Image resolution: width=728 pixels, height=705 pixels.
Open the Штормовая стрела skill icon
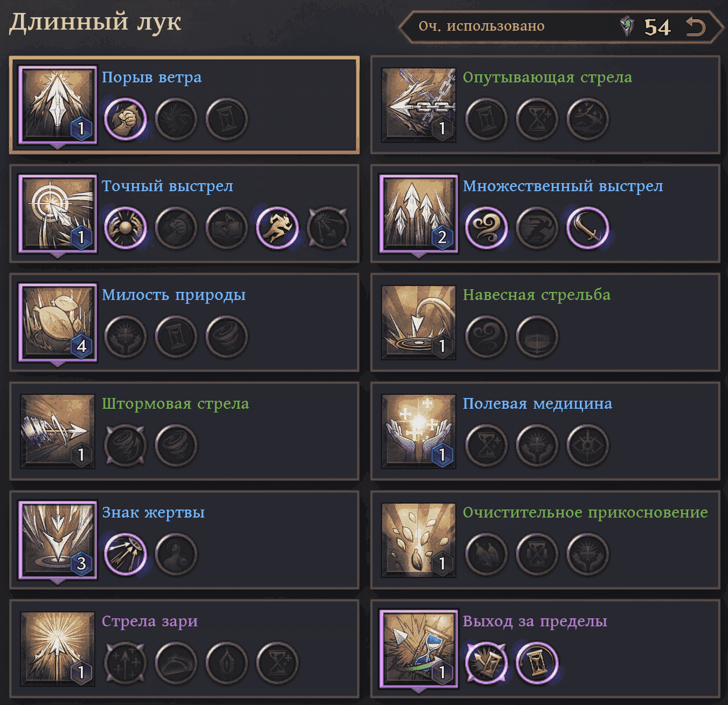coord(58,431)
